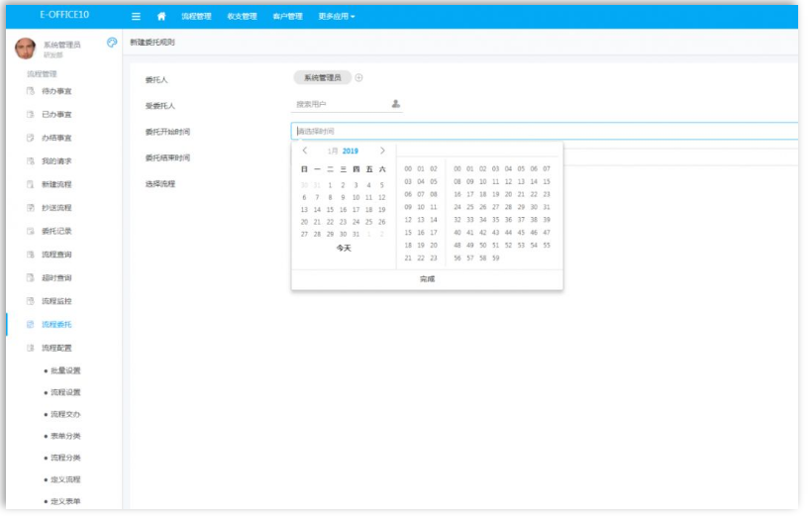Open 批量设置 under 流程配置
Screen dimensions: 812x520
point(65,370)
